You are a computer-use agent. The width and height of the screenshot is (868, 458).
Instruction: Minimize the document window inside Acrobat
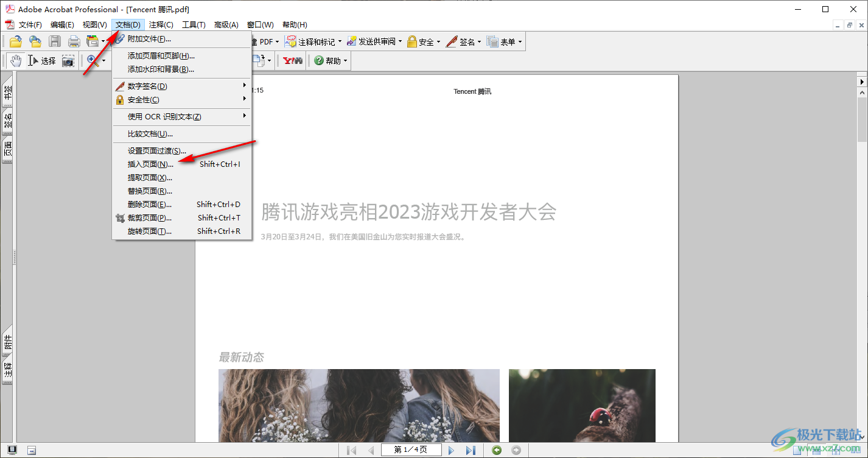coord(839,25)
